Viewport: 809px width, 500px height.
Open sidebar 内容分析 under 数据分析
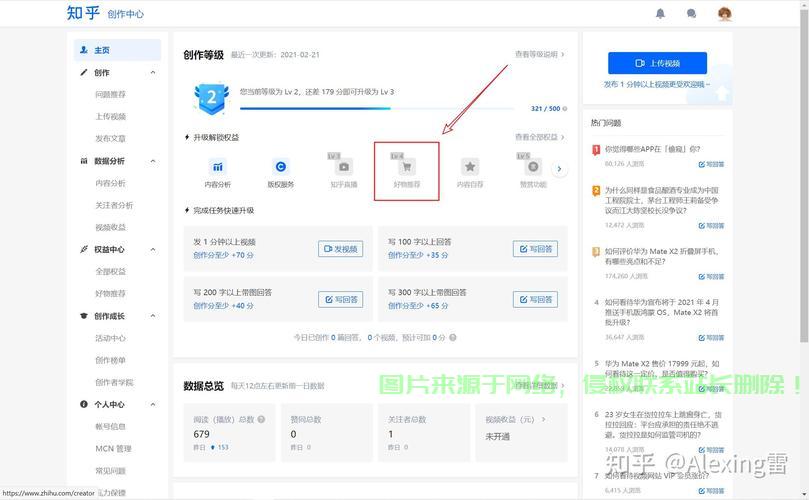point(110,183)
